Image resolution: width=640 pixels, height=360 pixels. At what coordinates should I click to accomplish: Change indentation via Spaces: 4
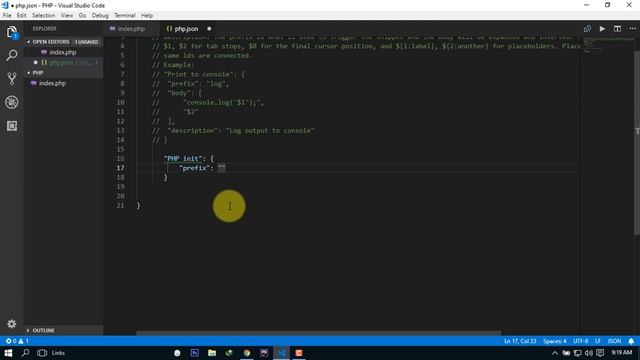point(555,341)
